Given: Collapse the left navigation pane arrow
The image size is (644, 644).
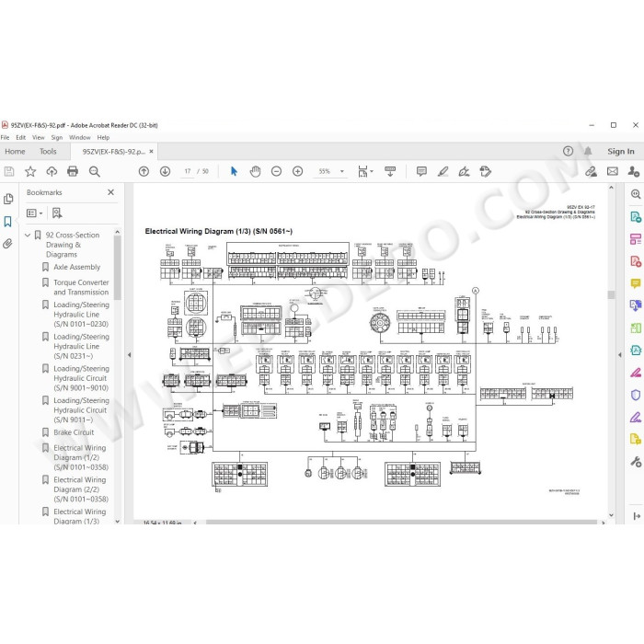Looking at the screenshot, I should click(x=130, y=355).
